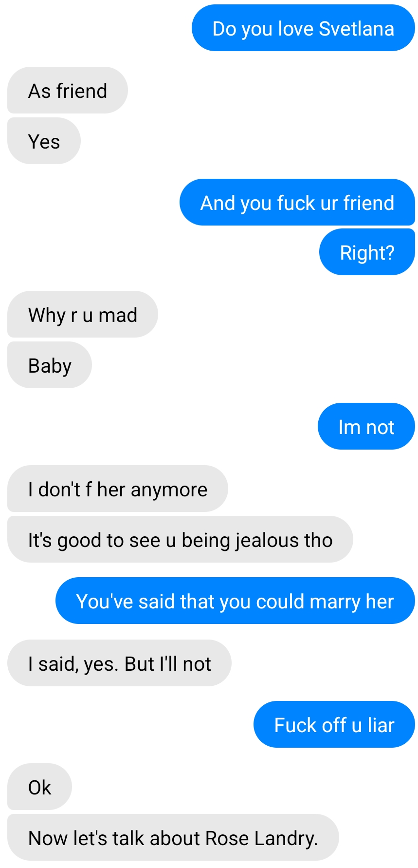The image size is (418, 868).
Task: Select the 'As friend' reply bubble
Action: point(68,90)
